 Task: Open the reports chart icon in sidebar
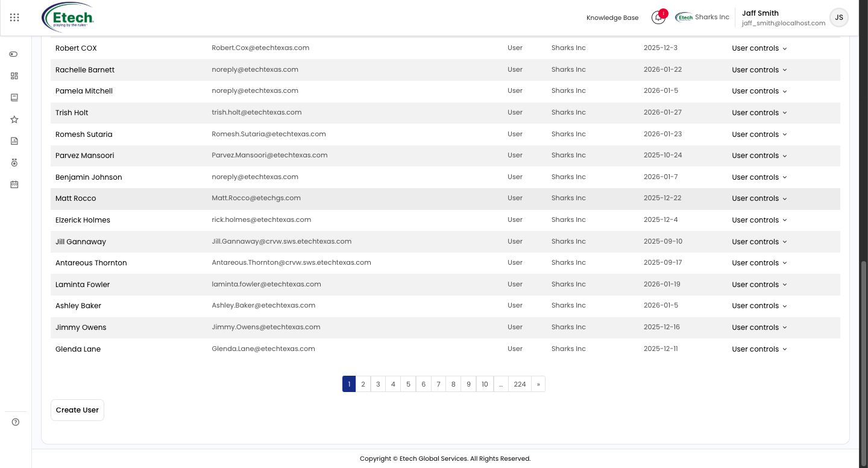14,141
